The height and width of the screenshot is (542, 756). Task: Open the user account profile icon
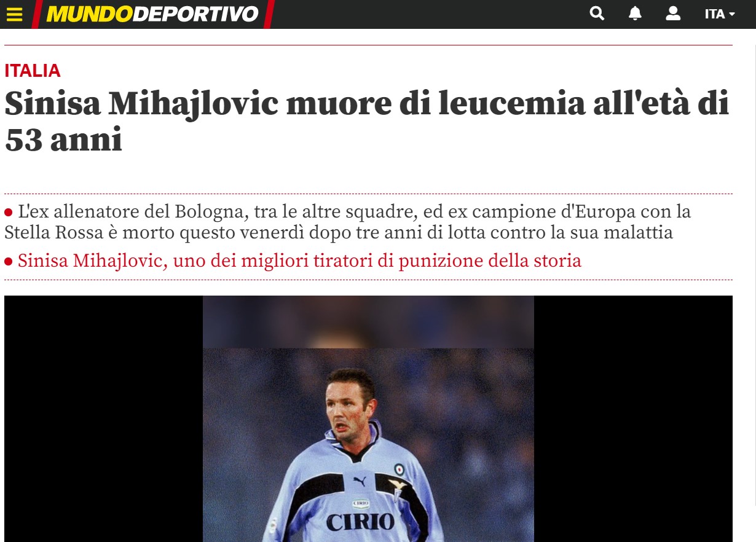tap(673, 14)
